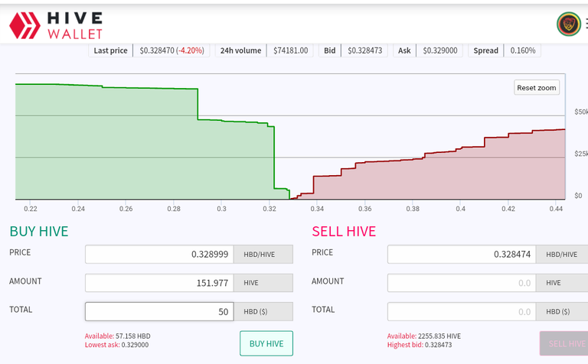
Task: Click Available 57.158 HBD balance
Action: pyautogui.click(x=117, y=336)
